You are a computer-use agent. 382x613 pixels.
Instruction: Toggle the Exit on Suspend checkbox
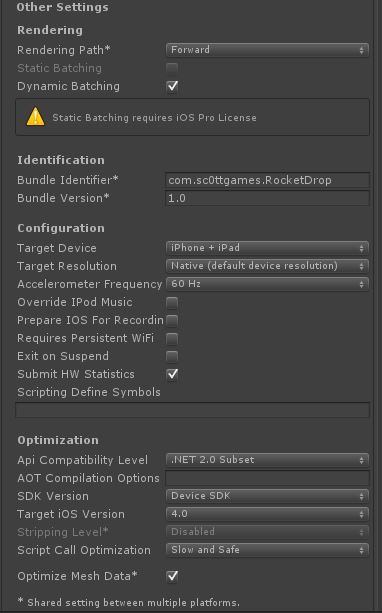click(172, 357)
